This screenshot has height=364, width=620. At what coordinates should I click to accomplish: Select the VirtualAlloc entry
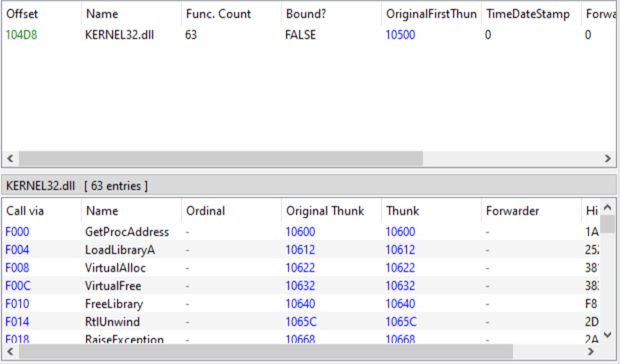coord(115,268)
